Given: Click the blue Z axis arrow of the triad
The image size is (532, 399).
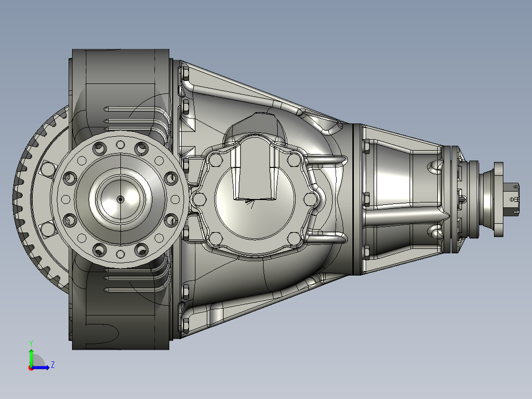Looking at the screenshot, I should point(40,368).
